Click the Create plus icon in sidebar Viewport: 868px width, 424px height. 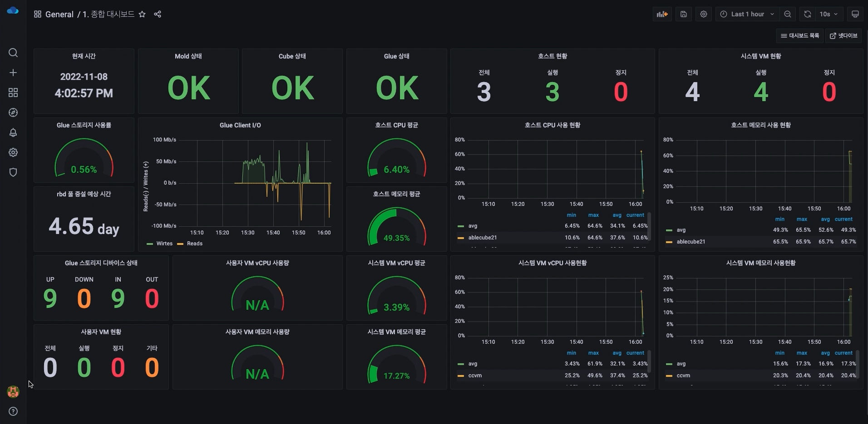pyautogui.click(x=13, y=73)
